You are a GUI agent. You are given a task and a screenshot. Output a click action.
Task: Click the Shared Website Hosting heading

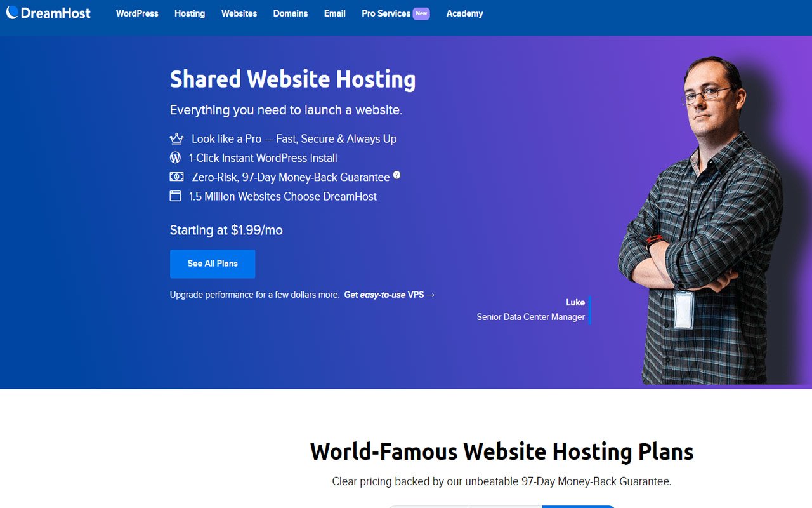tap(293, 79)
